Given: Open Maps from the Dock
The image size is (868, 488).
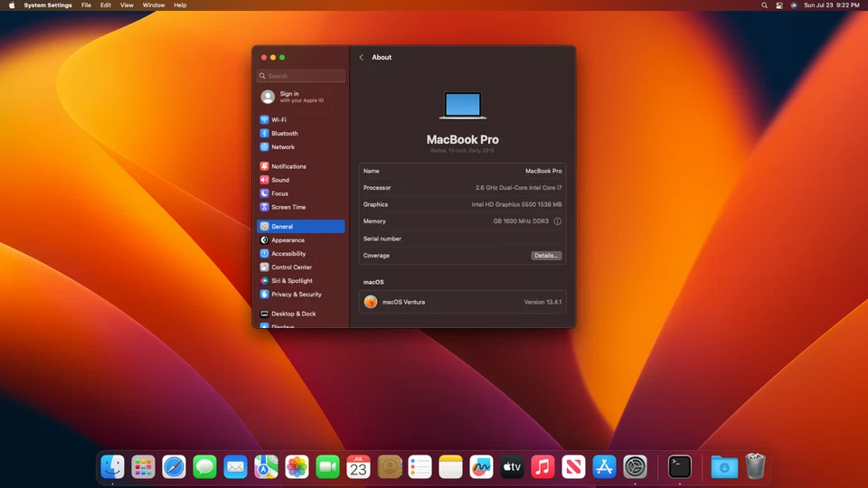Looking at the screenshot, I should click(x=266, y=467).
